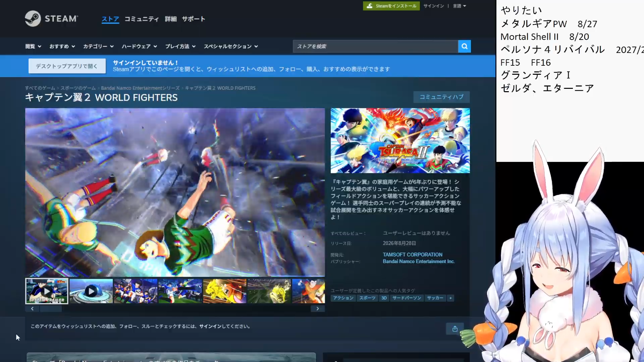Click the release date 2026年8月28日
The height and width of the screenshot is (362, 644).
(399, 243)
